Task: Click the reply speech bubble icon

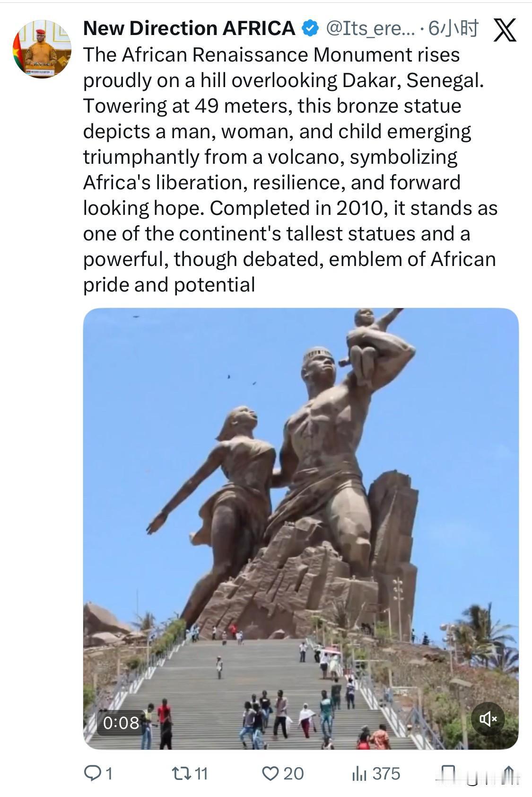Action: tap(92, 773)
